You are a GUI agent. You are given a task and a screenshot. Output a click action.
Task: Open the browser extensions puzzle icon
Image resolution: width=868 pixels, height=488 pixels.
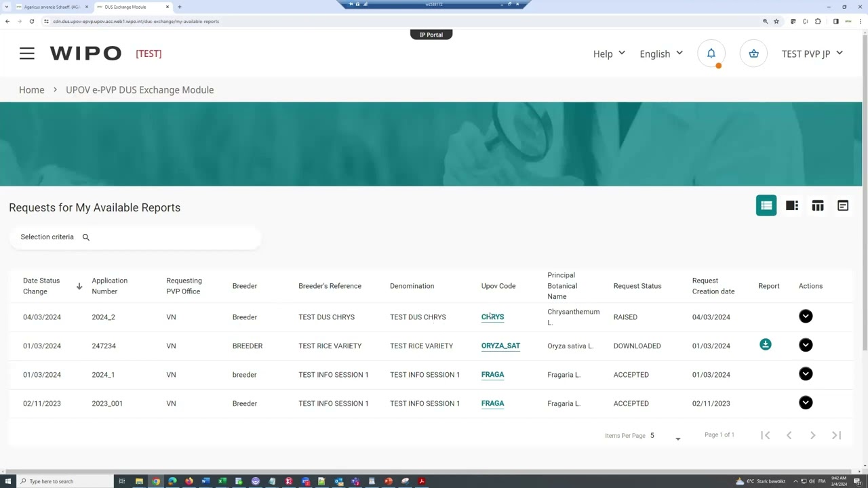(x=818, y=21)
